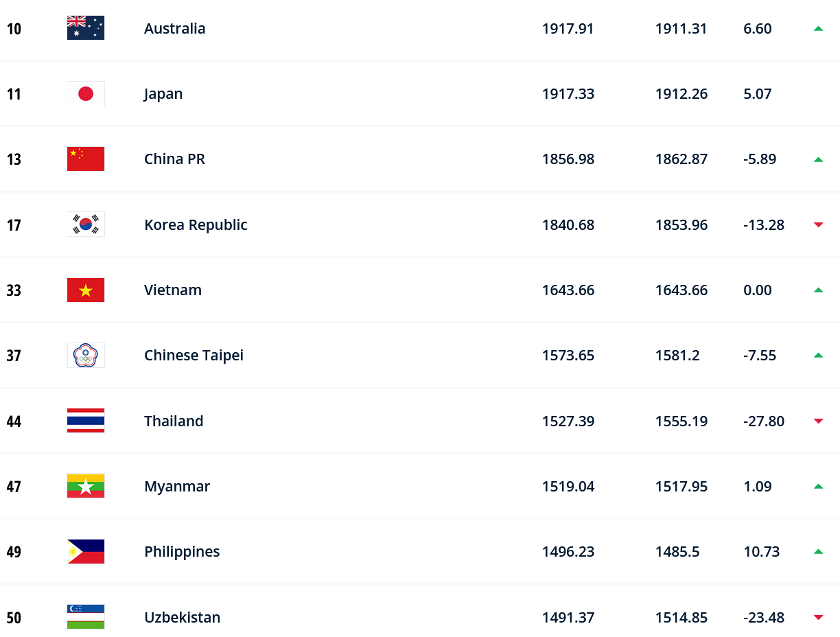Click the Korea Republic flag icon
This screenshot has height=637, width=840.
86,224
